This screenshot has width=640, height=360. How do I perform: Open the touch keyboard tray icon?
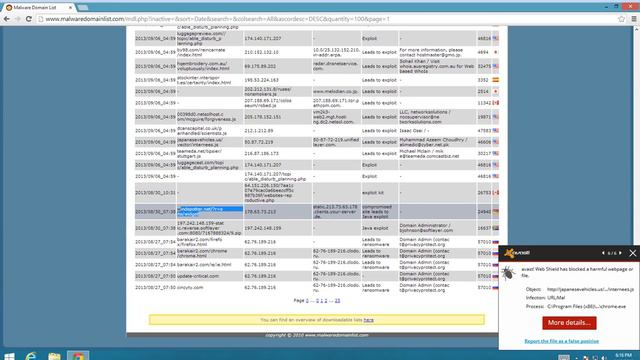tap(564, 358)
